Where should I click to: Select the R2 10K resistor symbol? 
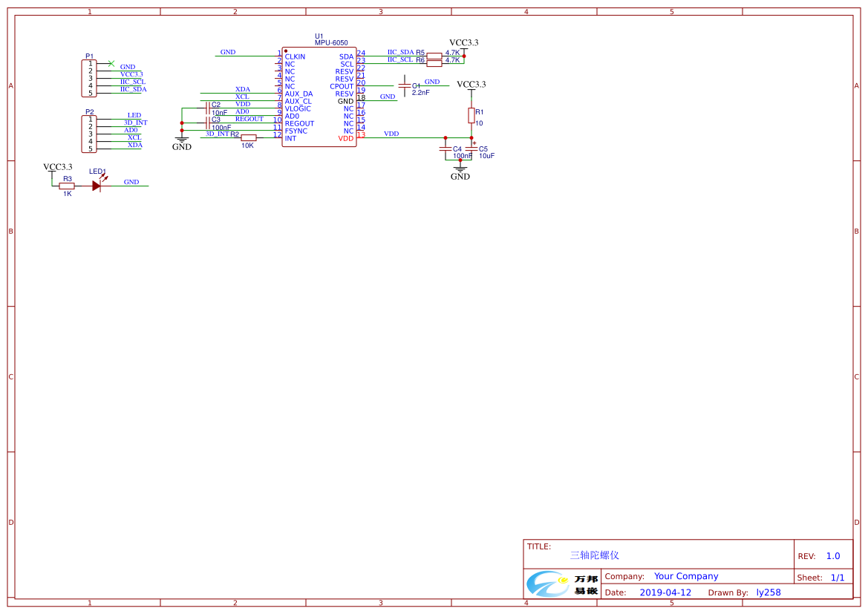pyautogui.click(x=249, y=138)
